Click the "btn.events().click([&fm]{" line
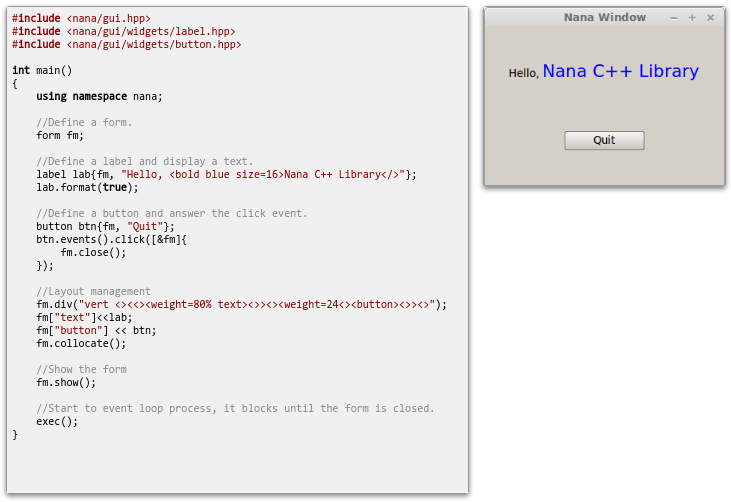 point(111,240)
